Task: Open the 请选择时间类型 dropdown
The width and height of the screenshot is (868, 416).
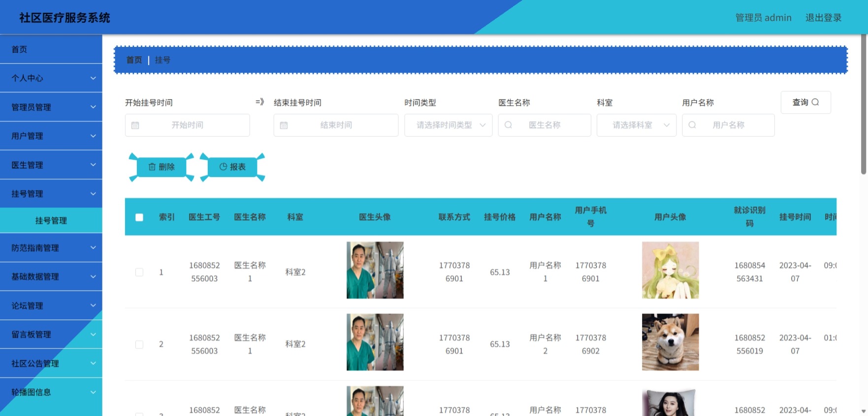Action: (449, 125)
